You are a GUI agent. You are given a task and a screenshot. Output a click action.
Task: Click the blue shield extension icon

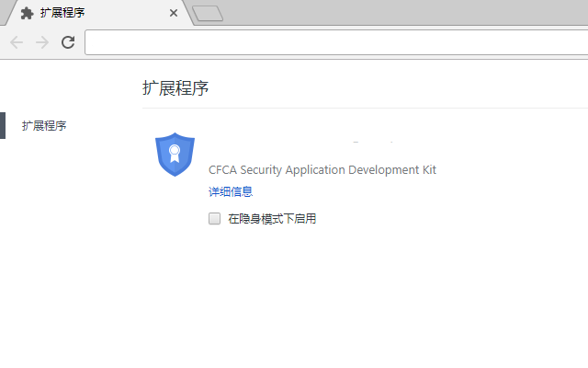pos(175,155)
